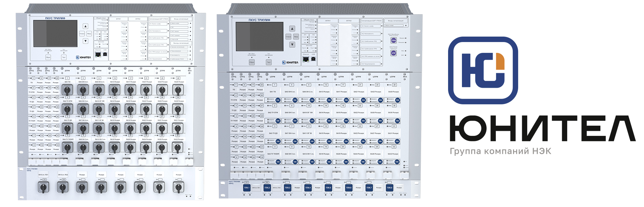Turn the SA1 TO rotary switch on left device
644x207 pixels.
[67, 90]
